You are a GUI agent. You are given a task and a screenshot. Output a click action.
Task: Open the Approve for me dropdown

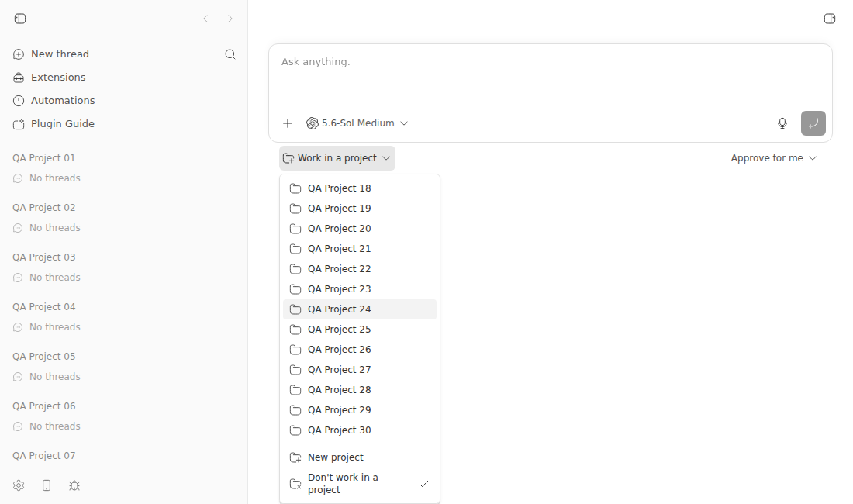point(773,158)
